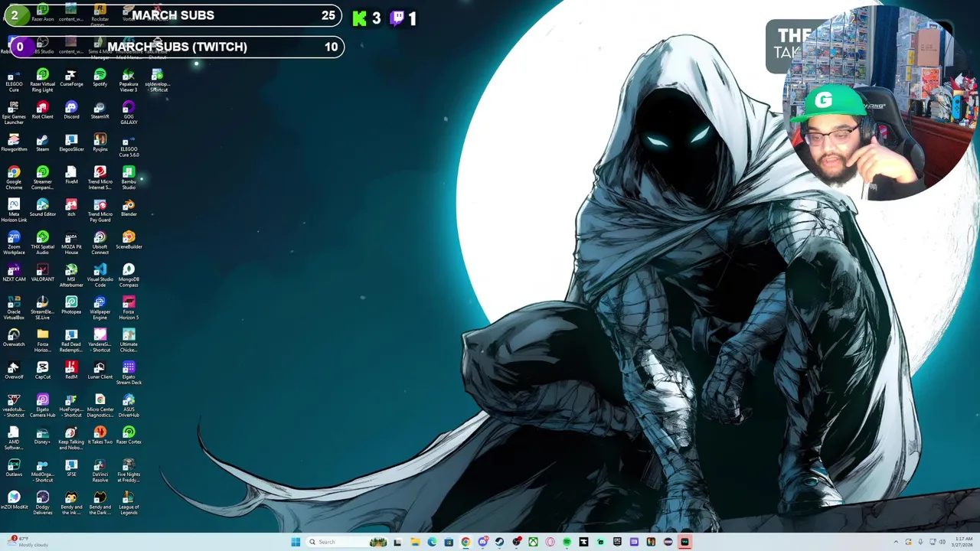Open the Steam desktop icon
This screenshot has height=551, width=980.
[x=43, y=143]
